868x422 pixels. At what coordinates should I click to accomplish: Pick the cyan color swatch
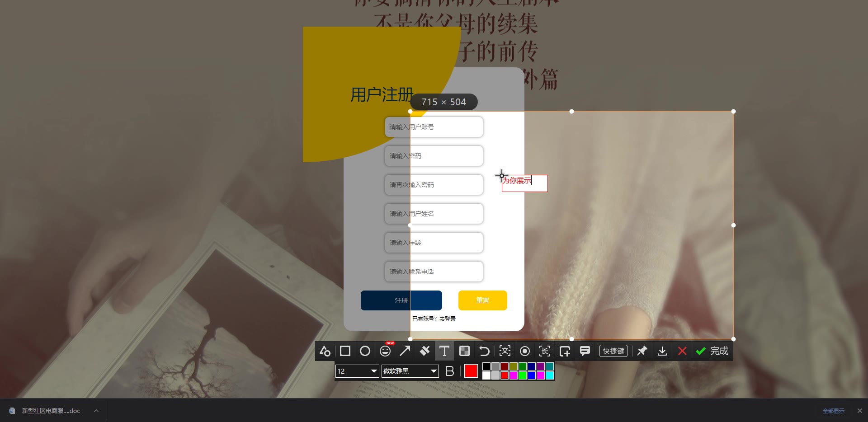(x=550, y=375)
